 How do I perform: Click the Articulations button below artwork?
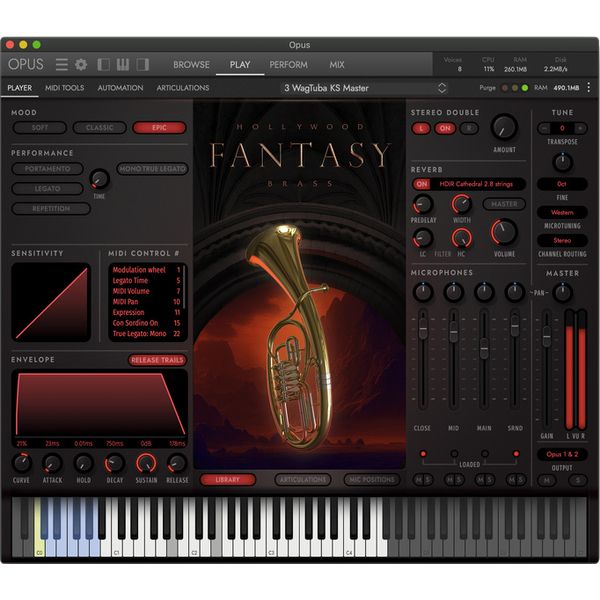(x=303, y=479)
